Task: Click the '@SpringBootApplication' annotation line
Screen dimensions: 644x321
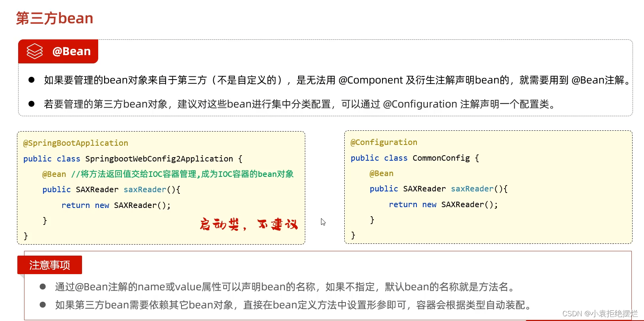Action: [76, 143]
